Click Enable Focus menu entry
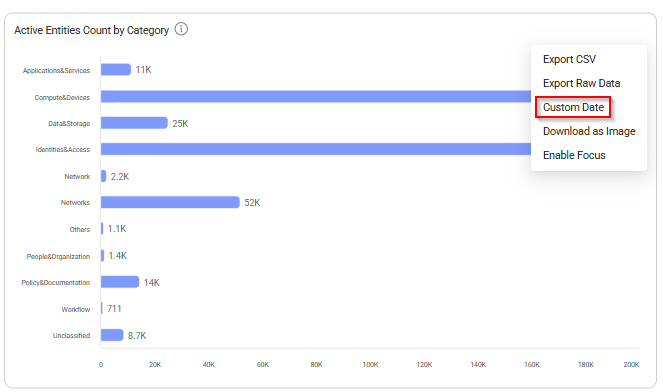The image size is (663, 392). (x=574, y=155)
